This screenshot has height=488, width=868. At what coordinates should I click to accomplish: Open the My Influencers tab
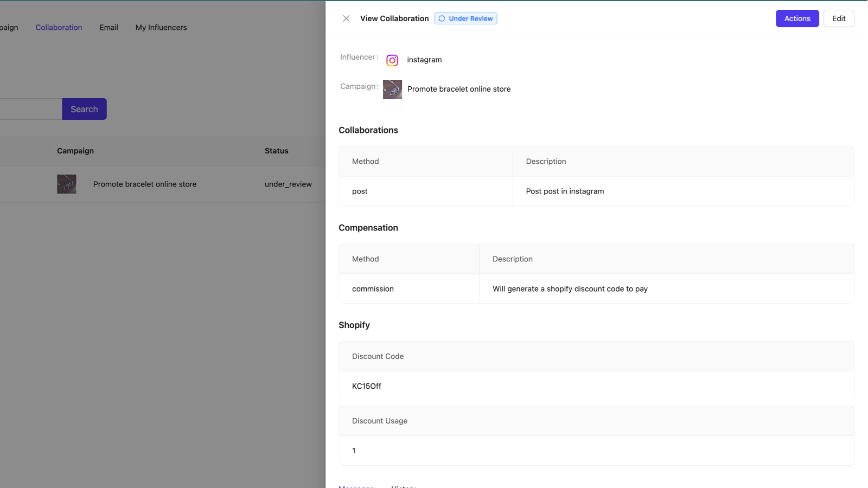click(x=161, y=27)
